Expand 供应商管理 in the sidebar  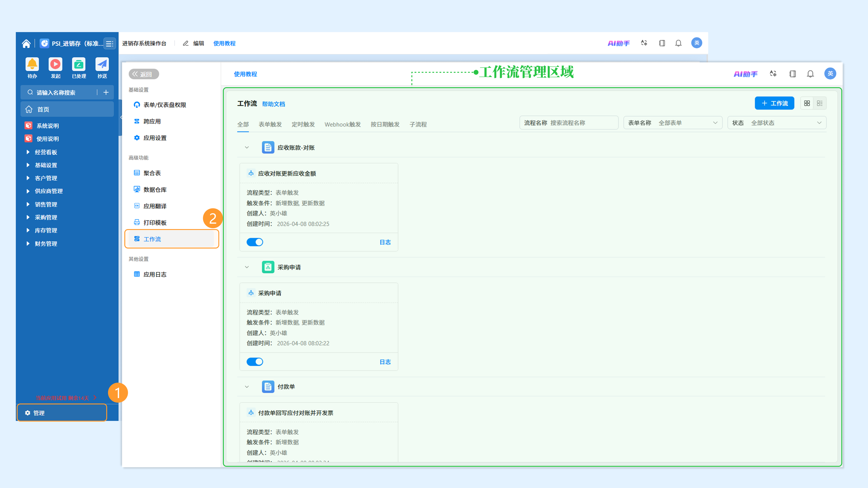click(28, 191)
